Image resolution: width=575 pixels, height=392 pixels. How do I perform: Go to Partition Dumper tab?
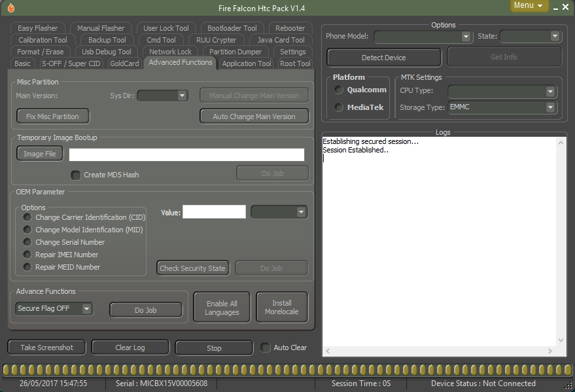tap(235, 52)
